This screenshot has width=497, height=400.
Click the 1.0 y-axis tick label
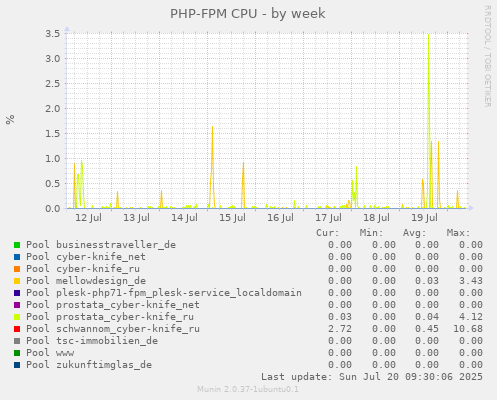[x=53, y=158]
